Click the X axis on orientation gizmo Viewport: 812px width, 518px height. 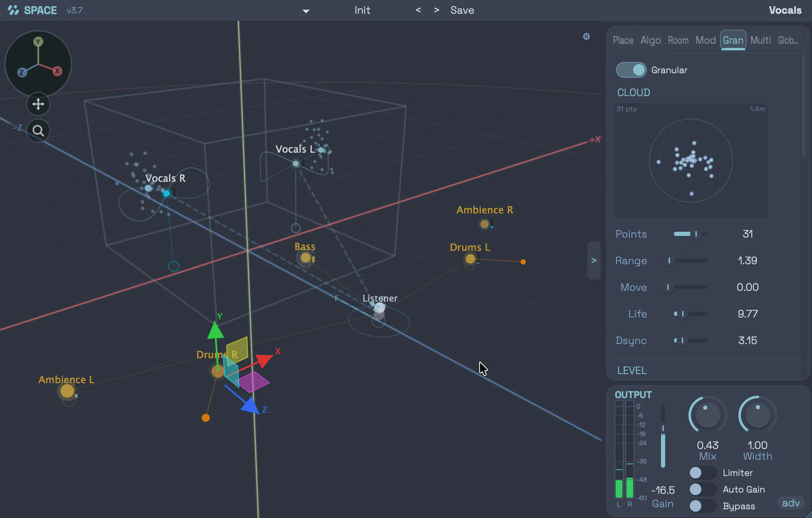tap(57, 71)
